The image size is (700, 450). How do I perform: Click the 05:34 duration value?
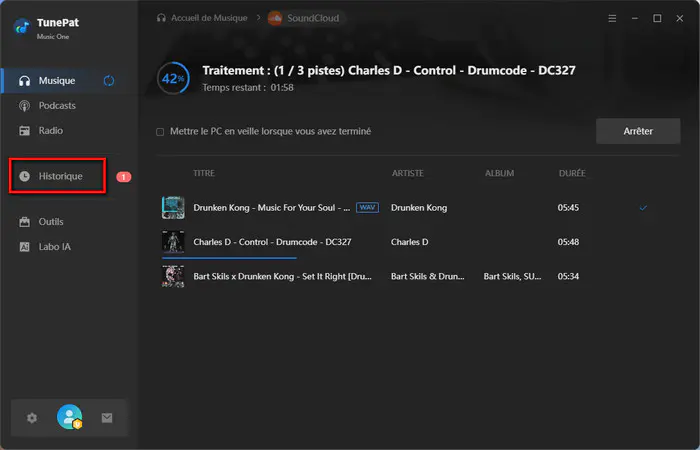(x=568, y=276)
